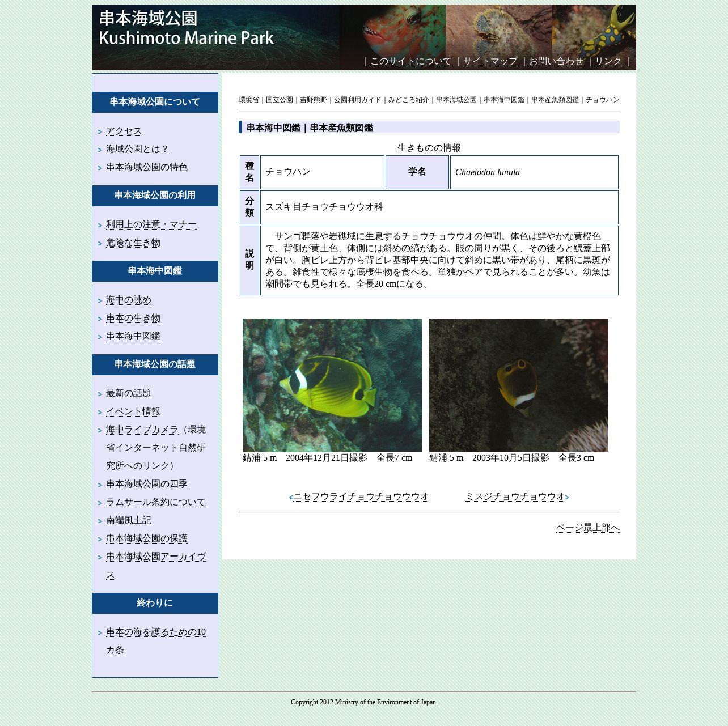This screenshot has height=726, width=728.
Task: Open 危険な生き物 sidebar link
Action: 133,243
